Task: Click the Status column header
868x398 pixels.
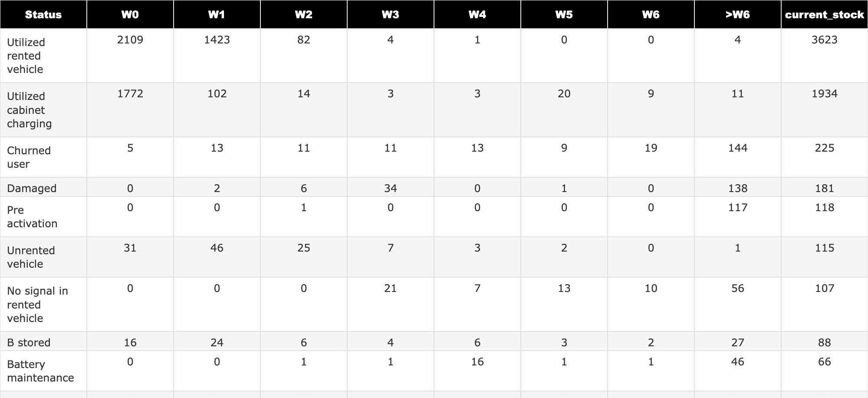Action: [x=43, y=14]
